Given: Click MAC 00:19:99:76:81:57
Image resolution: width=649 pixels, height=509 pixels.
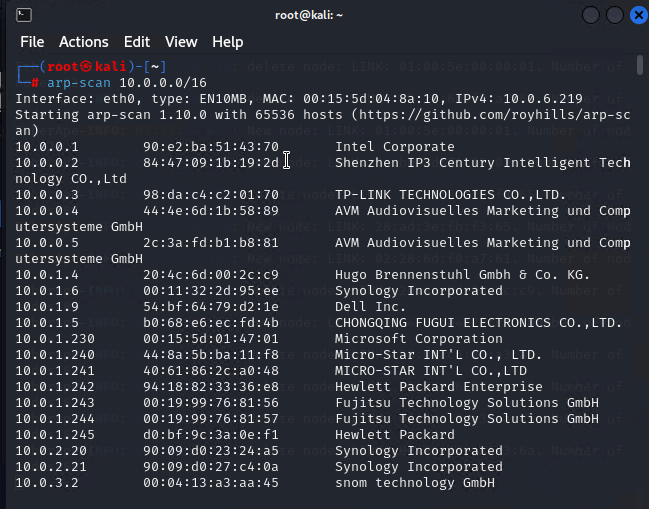Looking at the screenshot, I should point(211,419).
